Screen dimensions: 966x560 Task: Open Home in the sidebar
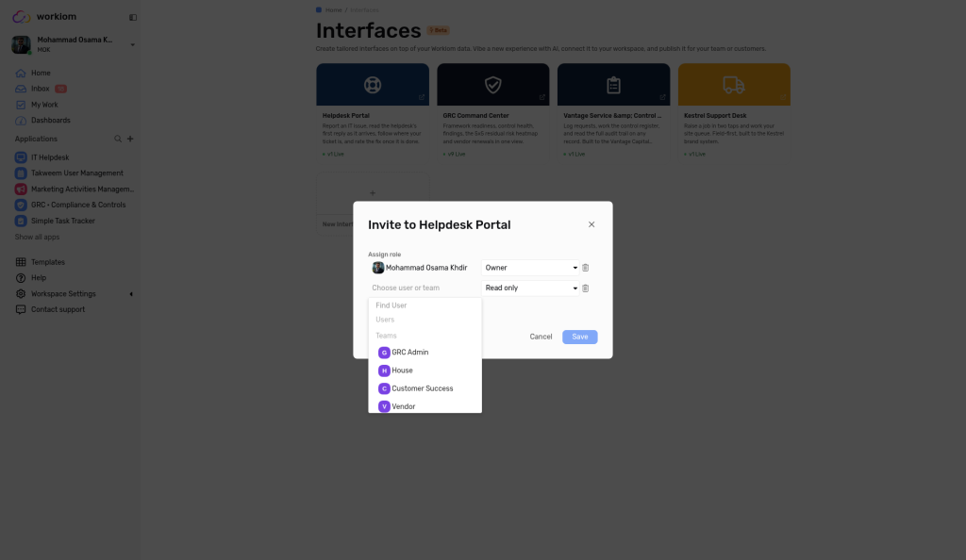(41, 73)
